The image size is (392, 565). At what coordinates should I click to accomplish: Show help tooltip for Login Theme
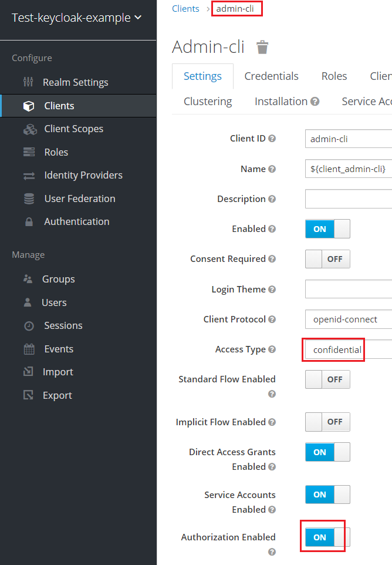tap(272, 290)
